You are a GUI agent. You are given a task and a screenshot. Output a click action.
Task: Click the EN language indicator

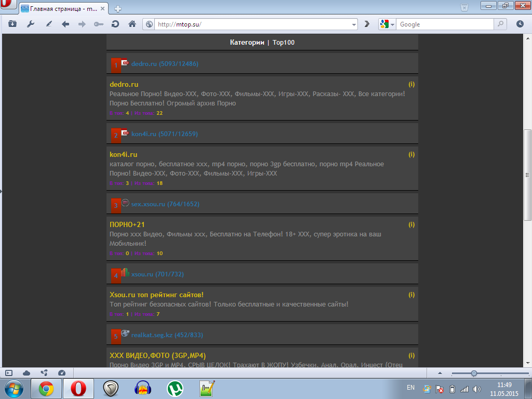point(410,388)
